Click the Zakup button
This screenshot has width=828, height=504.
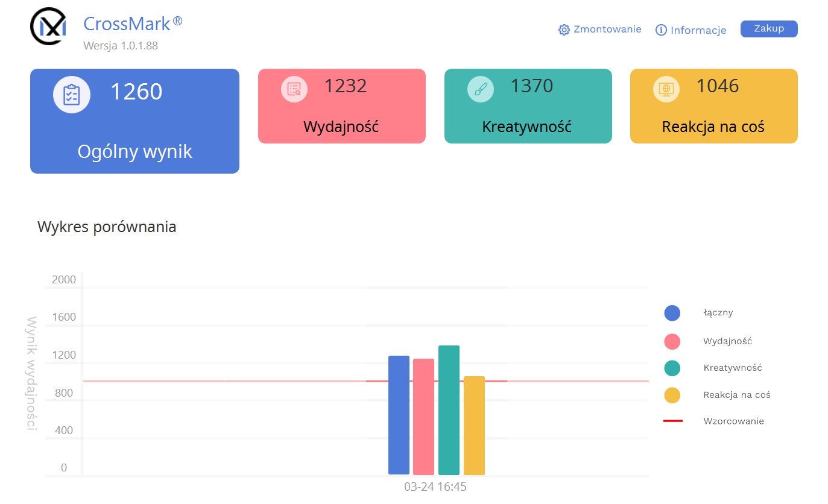pos(769,29)
